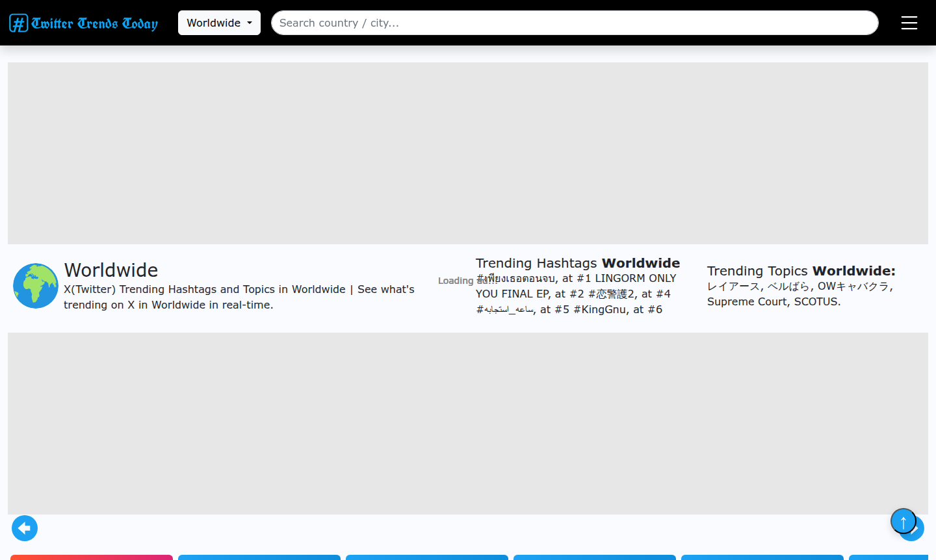The width and height of the screenshot is (936, 560).
Task: Open the hamburger menu
Action: click(909, 23)
